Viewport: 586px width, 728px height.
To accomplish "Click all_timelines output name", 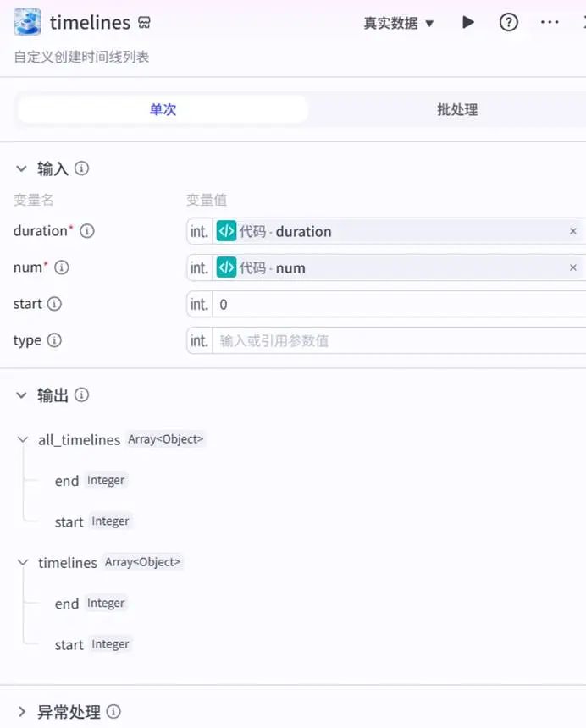I will pyautogui.click(x=80, y=439).
